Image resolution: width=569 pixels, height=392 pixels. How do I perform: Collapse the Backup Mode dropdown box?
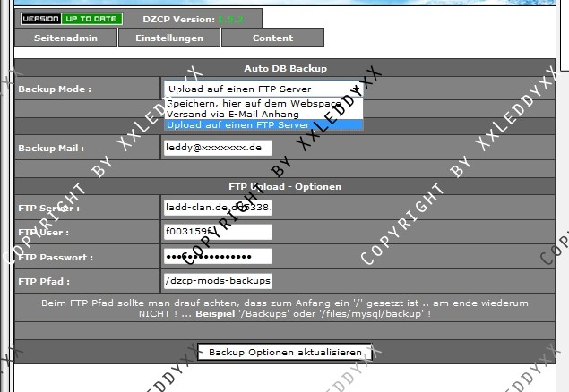coord(263,89)
